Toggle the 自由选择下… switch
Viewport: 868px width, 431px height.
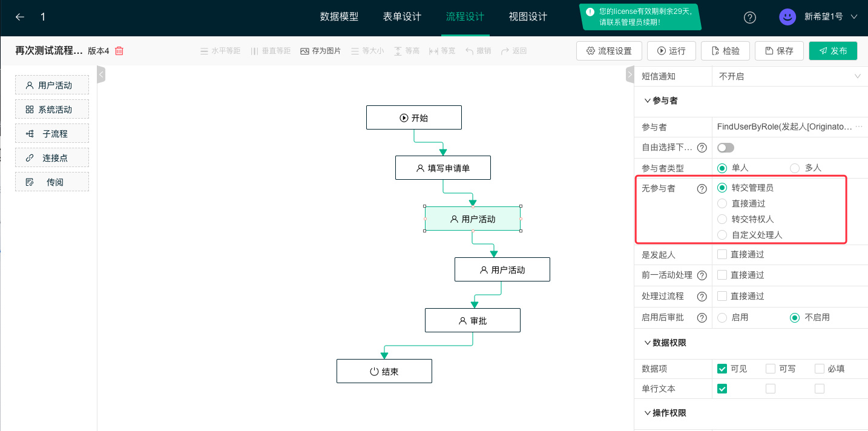tap(725, 148)
